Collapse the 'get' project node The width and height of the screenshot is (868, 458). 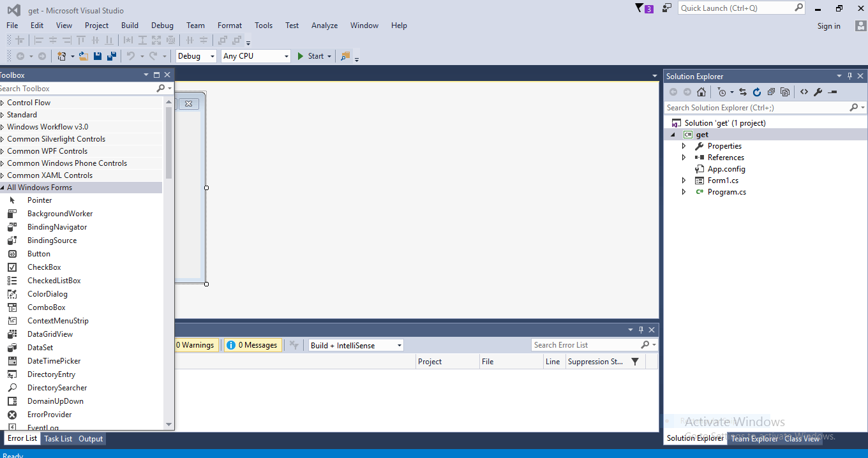(673, 135)
